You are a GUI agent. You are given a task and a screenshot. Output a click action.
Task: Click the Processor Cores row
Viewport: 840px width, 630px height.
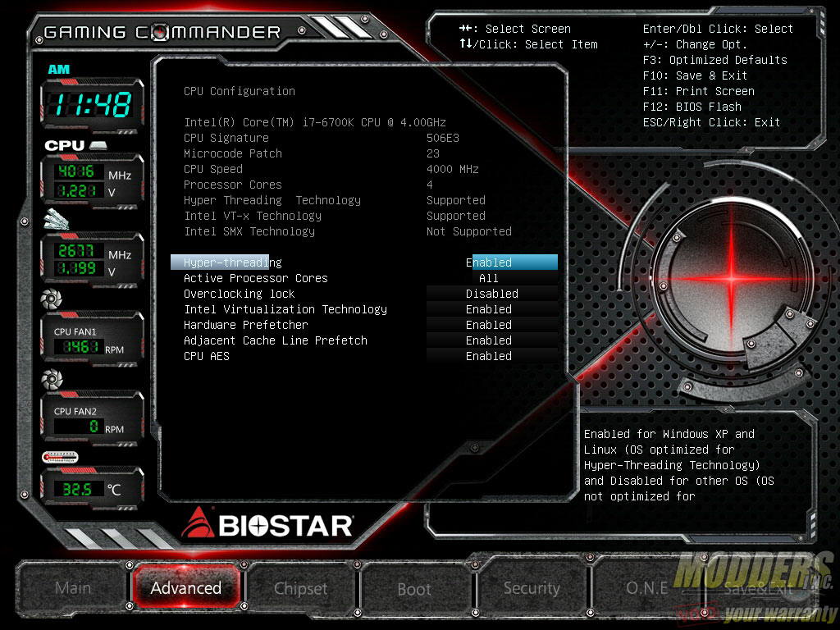click(308, 185)
